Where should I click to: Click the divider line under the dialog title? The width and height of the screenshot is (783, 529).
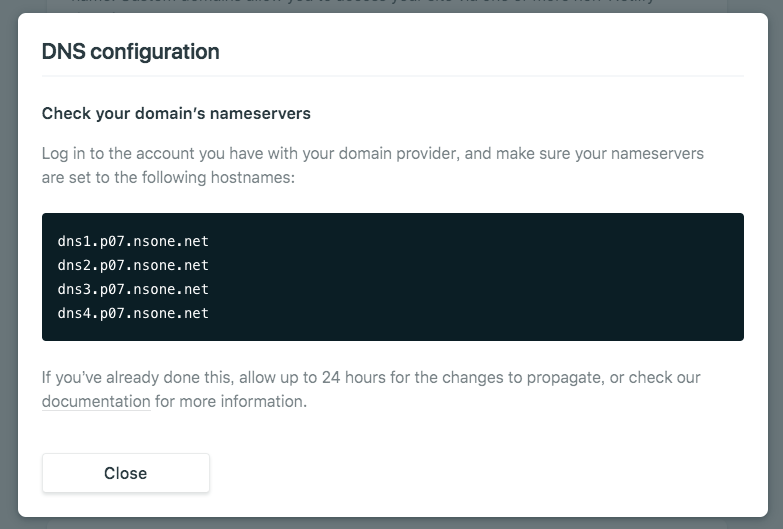tap(392, 76)
